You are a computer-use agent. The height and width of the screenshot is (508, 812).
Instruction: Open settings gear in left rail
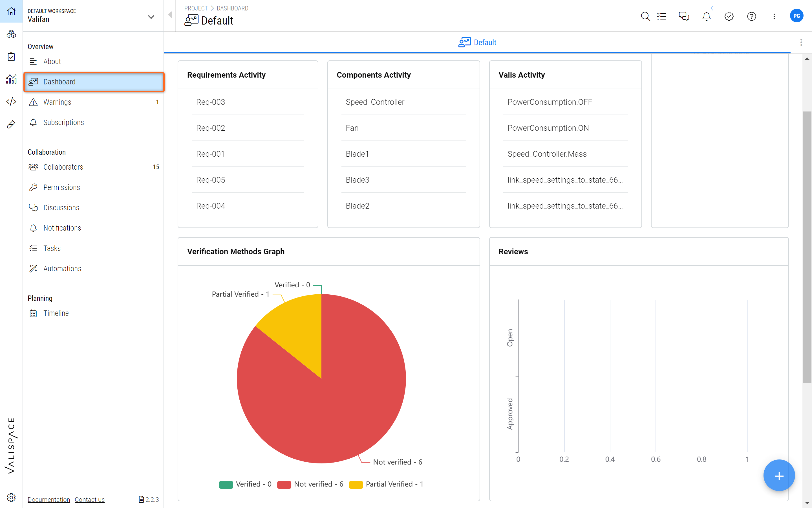(x=11, y=497)
